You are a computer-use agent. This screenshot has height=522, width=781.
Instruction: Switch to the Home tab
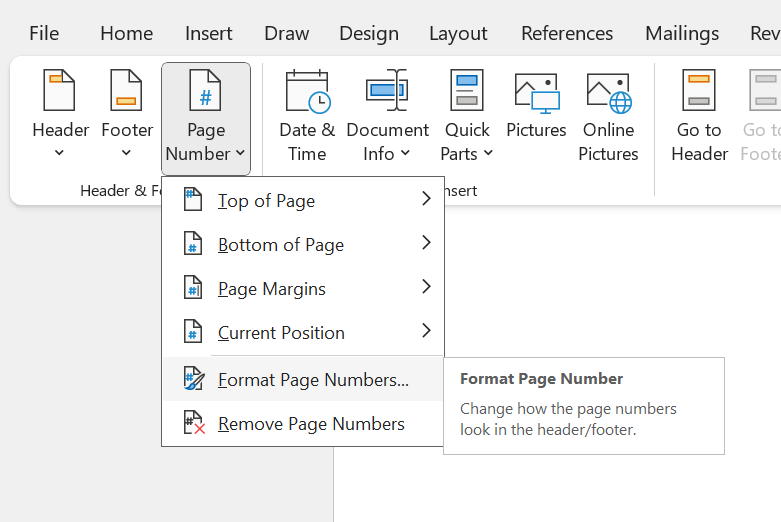tap(127, 33)
